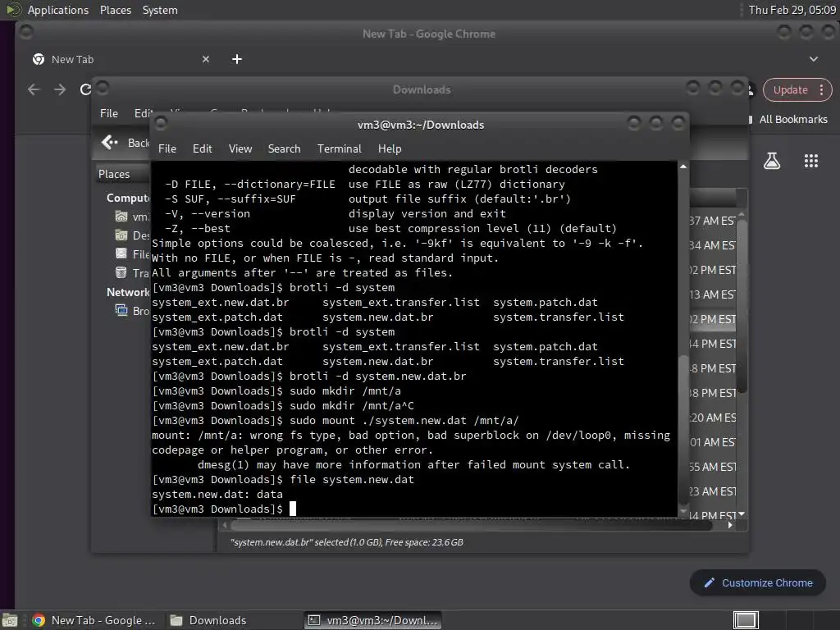Click the file manager horizontal scroll right arrow

tap(730, 526)
